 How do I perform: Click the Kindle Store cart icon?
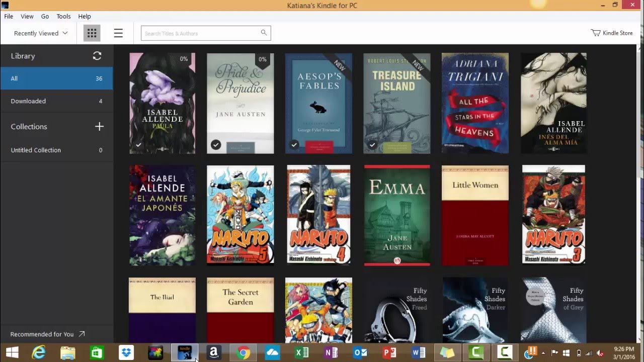[596, 33]
